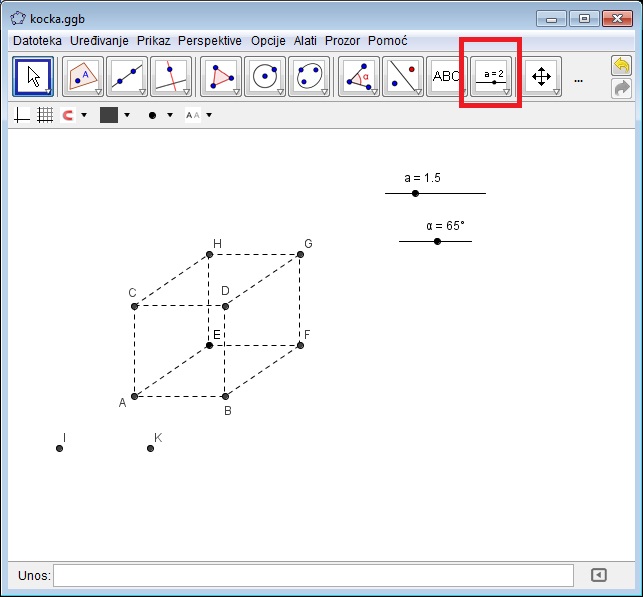Open the Opcije menu
Image resolution: width=643 pixels, height=597 pixels.
[x=268, y=41]
